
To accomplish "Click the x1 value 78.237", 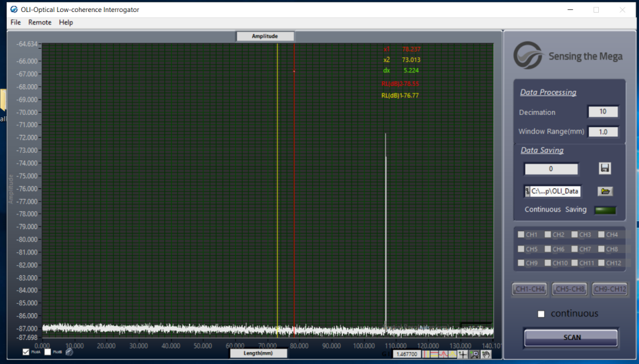I will tap(411, 49).
